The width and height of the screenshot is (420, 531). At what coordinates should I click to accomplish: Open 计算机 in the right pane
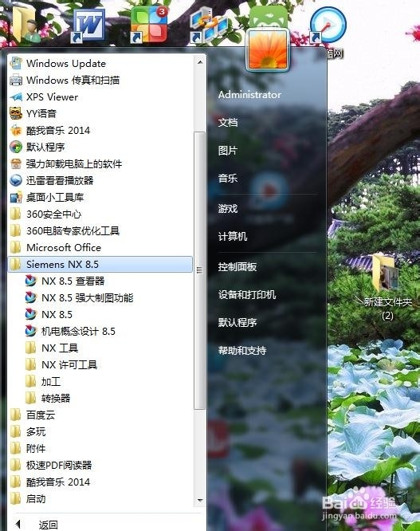(233, 236)
